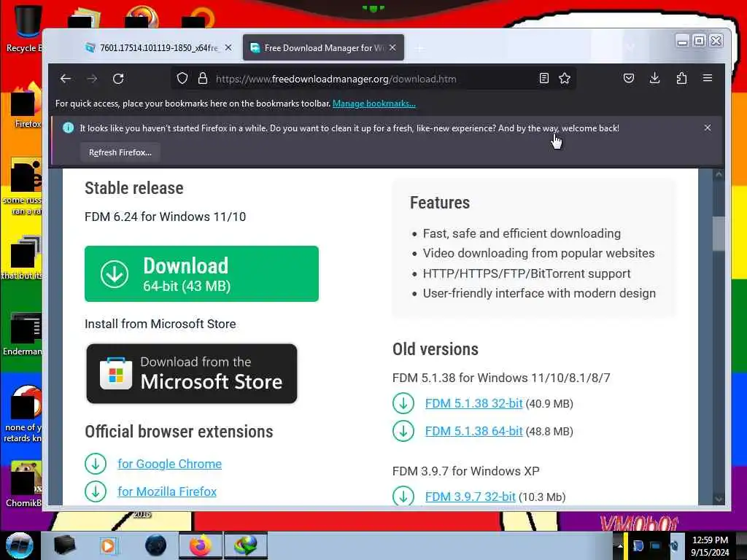747x560 pixels.
Task: Open the Firefox downloads panel
Action: (x=655, y=78)
